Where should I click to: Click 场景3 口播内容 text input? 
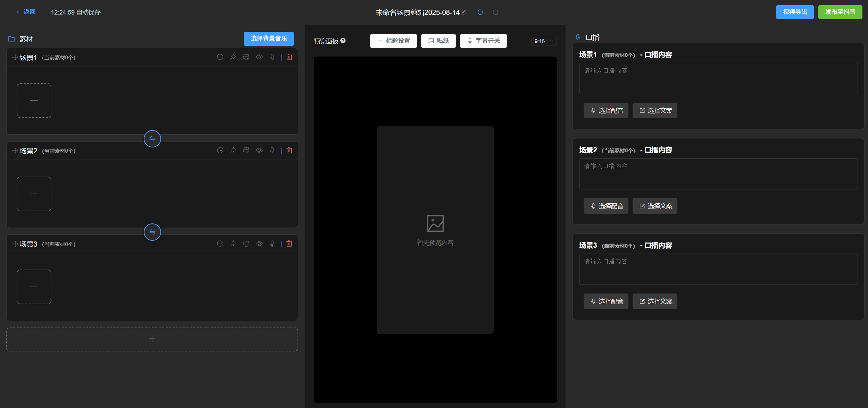[x=718, y=269]
